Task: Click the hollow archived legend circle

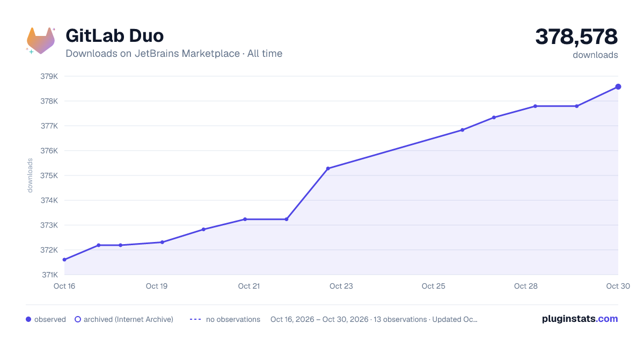Action: tap(78, 319)
